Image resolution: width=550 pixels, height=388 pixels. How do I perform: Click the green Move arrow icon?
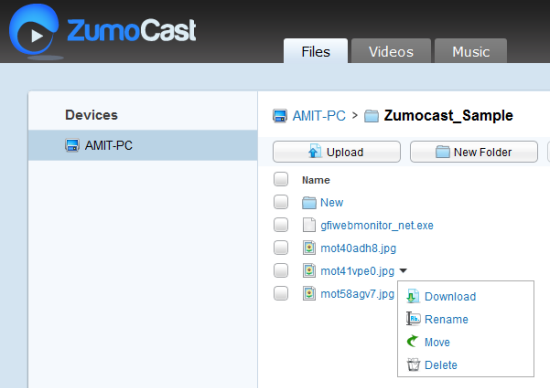pos(413,342)
